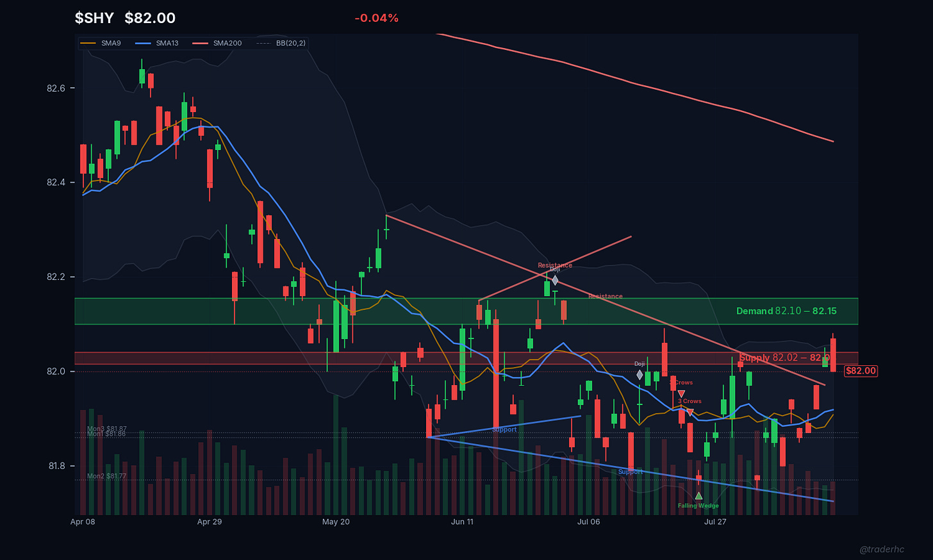
Task: Select the Jul 27 date label
Action: pos(715,522)
